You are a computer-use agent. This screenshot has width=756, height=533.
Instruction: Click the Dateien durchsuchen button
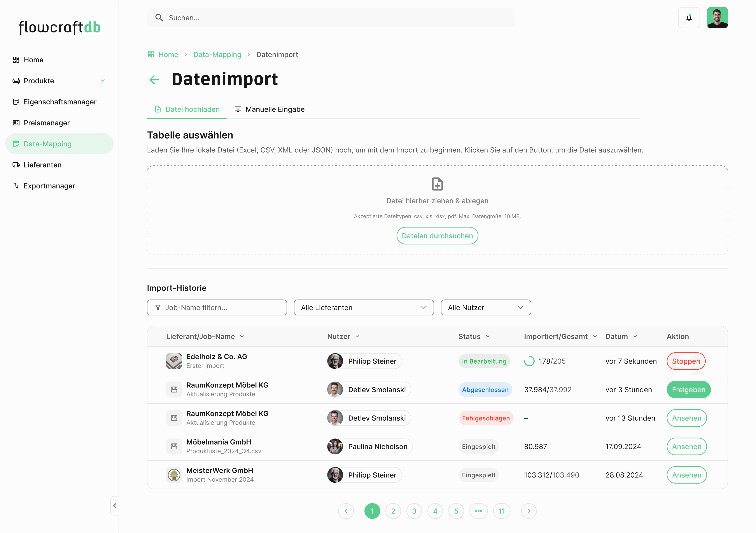437,236
